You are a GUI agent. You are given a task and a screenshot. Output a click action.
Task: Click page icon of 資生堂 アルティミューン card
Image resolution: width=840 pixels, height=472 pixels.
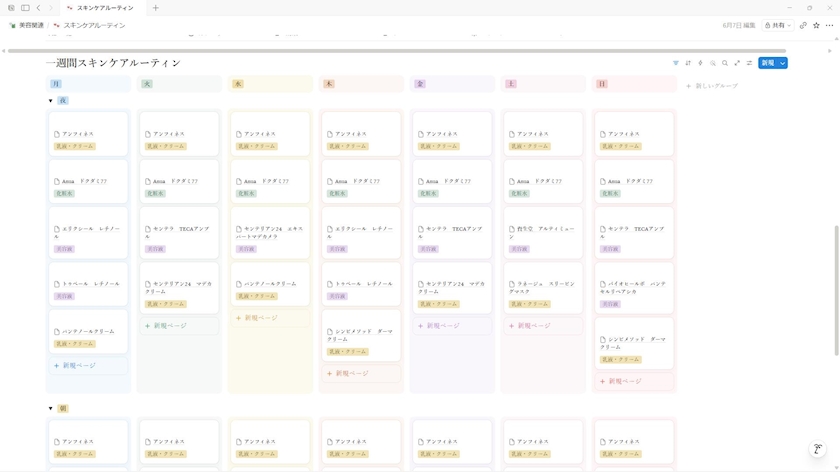coord(512,229)
